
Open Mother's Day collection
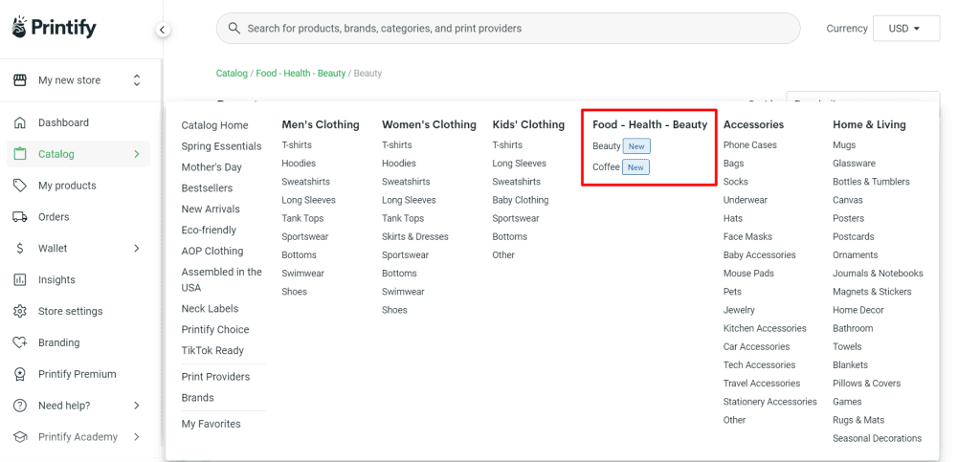[212, 167]
